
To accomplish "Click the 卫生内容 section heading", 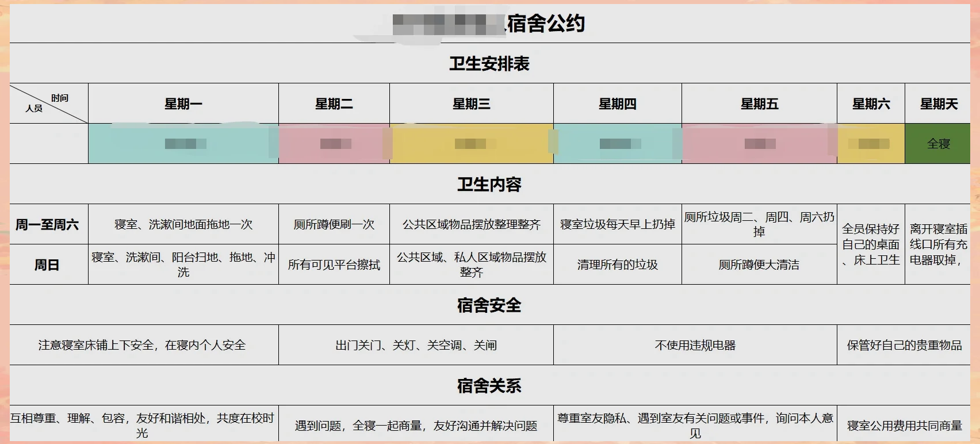I will pyautogui.click(x=489, y=184).
